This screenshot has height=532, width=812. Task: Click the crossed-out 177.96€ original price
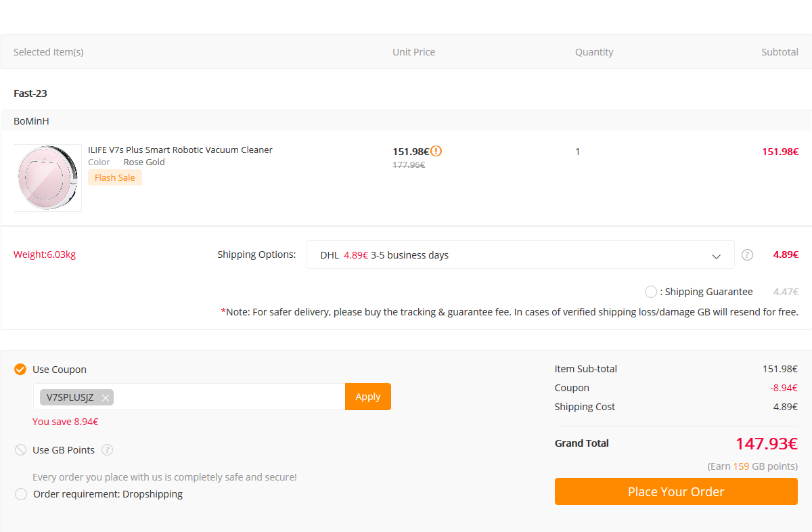click(x=409, y=164)
